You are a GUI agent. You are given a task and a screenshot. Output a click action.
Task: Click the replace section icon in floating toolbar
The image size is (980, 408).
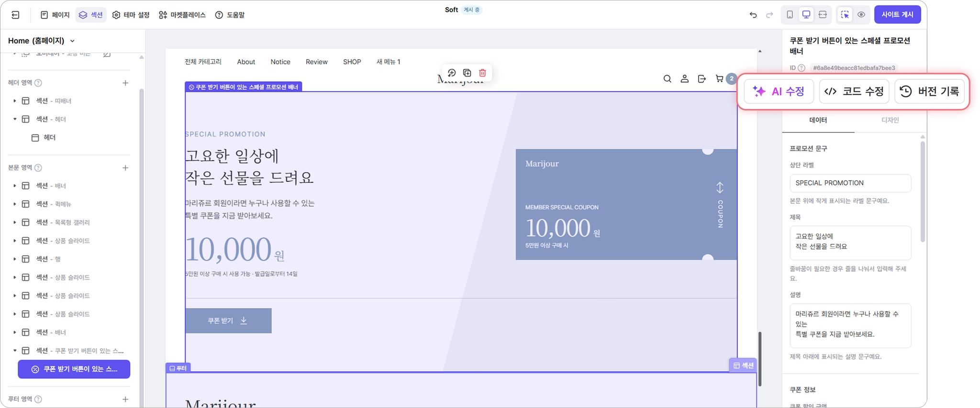(452, 73)
